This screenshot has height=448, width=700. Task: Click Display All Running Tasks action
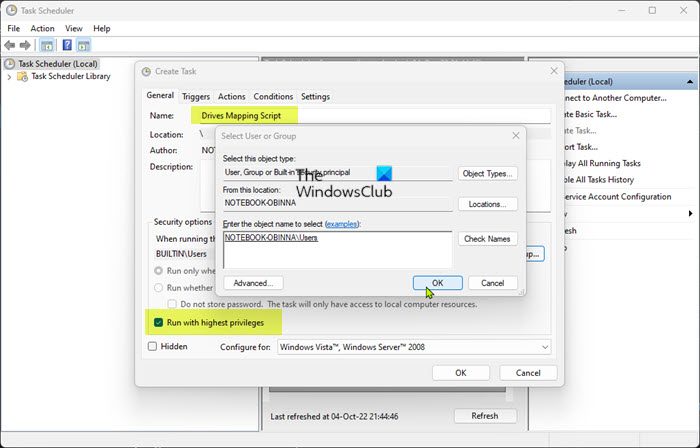pyautogui.click(x=603, y=164)
